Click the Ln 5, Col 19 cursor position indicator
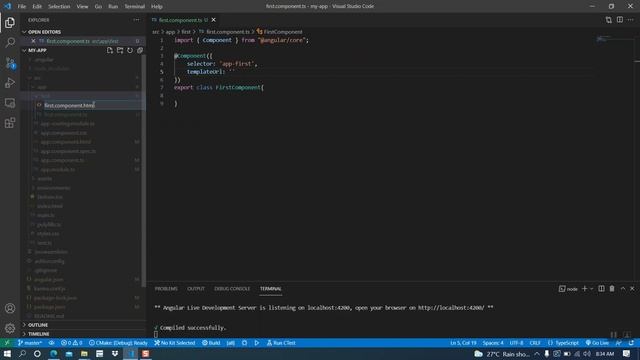This screenshot has height=360, width=640. 463,343
